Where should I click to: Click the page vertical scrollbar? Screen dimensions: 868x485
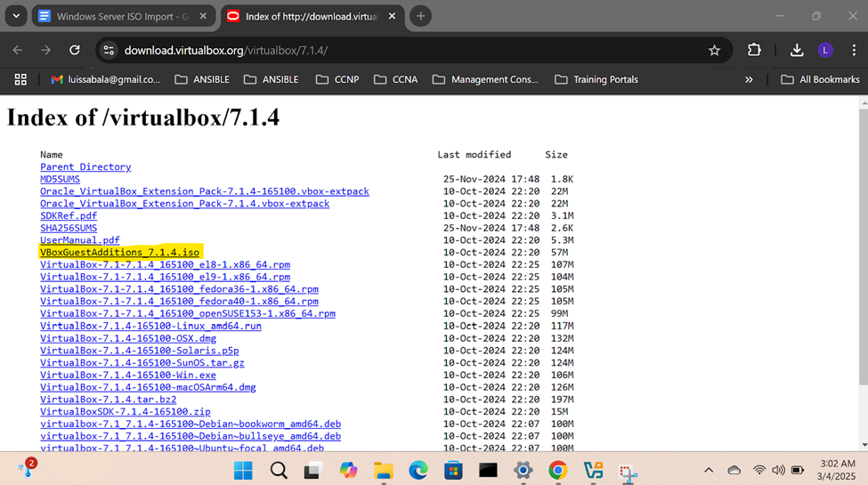click(863, 247)
